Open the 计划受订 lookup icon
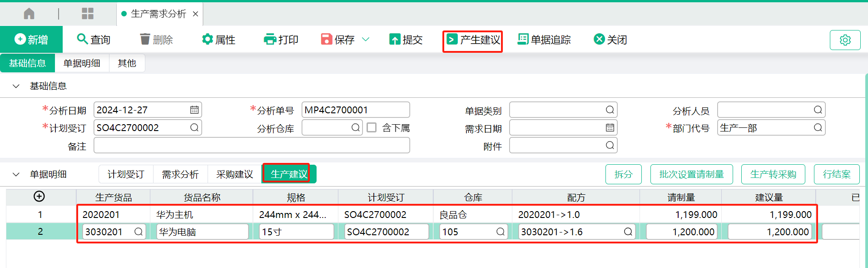 pos(194,127)
